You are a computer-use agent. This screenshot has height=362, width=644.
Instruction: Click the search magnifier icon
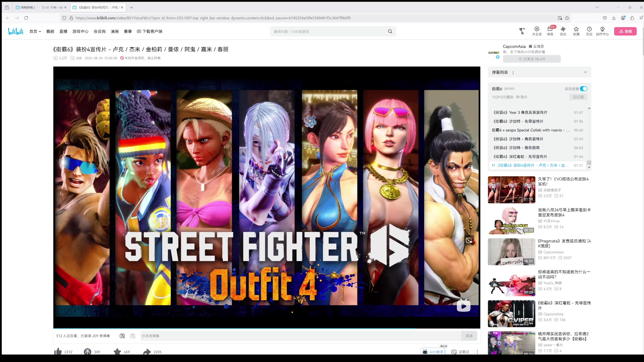(390, 32)
